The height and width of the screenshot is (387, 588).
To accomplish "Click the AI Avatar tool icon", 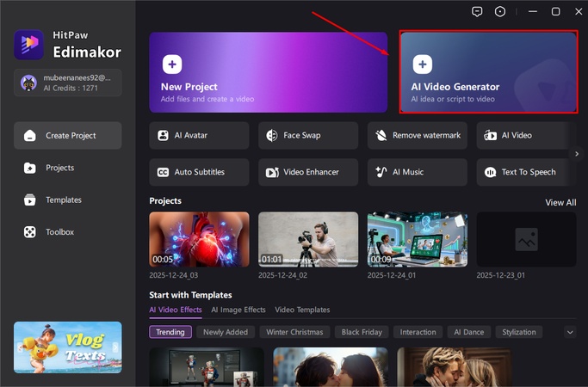I will tap(163, 136).
